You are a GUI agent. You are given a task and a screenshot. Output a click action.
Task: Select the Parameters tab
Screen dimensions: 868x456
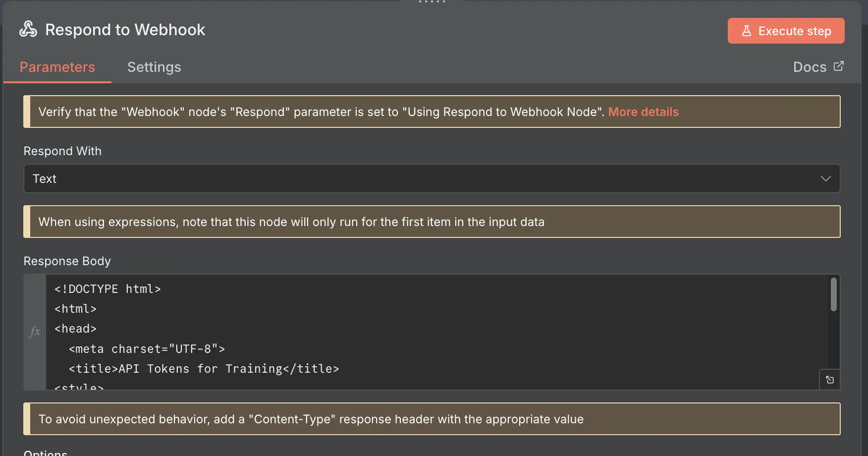click(x=57, y=67)
